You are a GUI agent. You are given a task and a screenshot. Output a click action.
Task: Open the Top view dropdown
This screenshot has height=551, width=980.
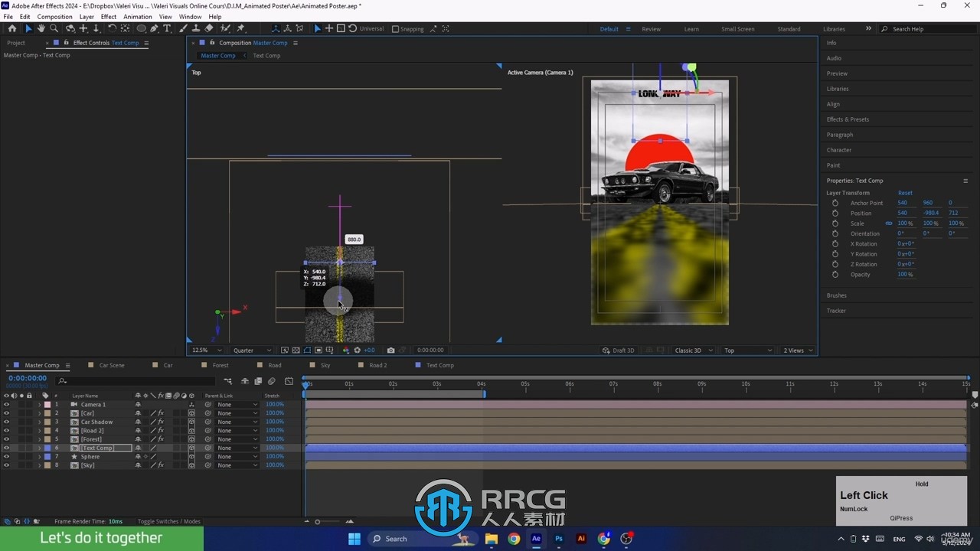748,350
